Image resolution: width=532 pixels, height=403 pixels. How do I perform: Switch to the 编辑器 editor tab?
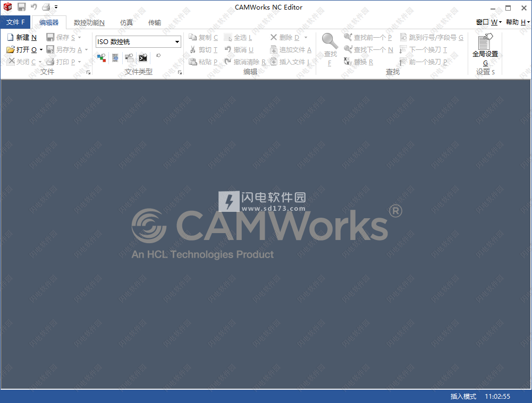point(49,22)
